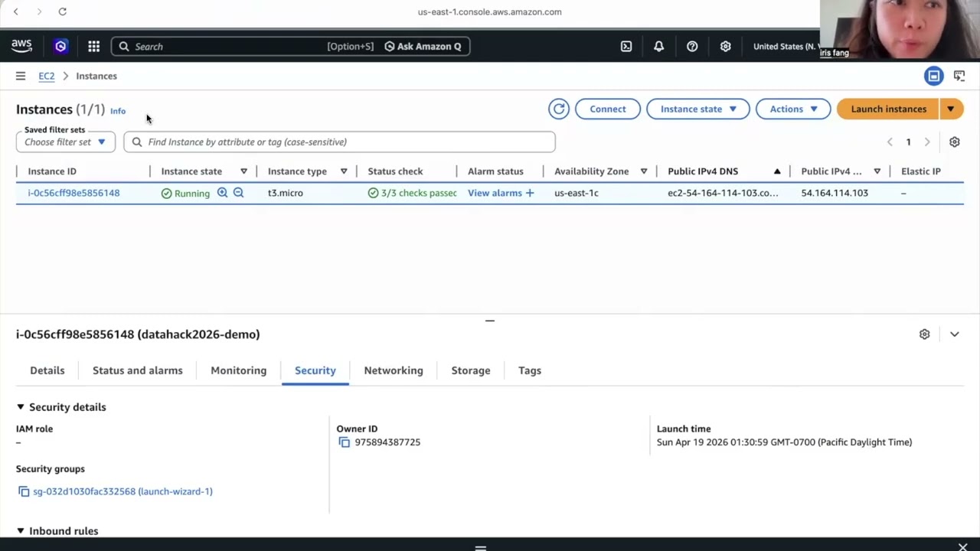
Task: Open the Info link beside Instances
Action: (118, 111)
